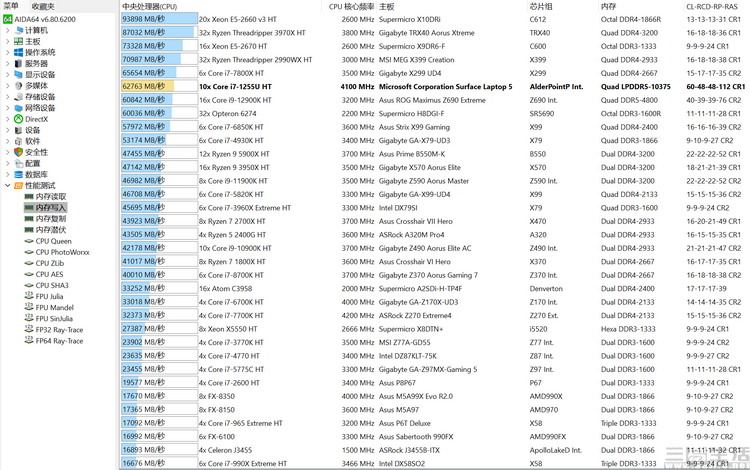
Task: Expand the 数据库 tree node
Action: coord(7,174)
